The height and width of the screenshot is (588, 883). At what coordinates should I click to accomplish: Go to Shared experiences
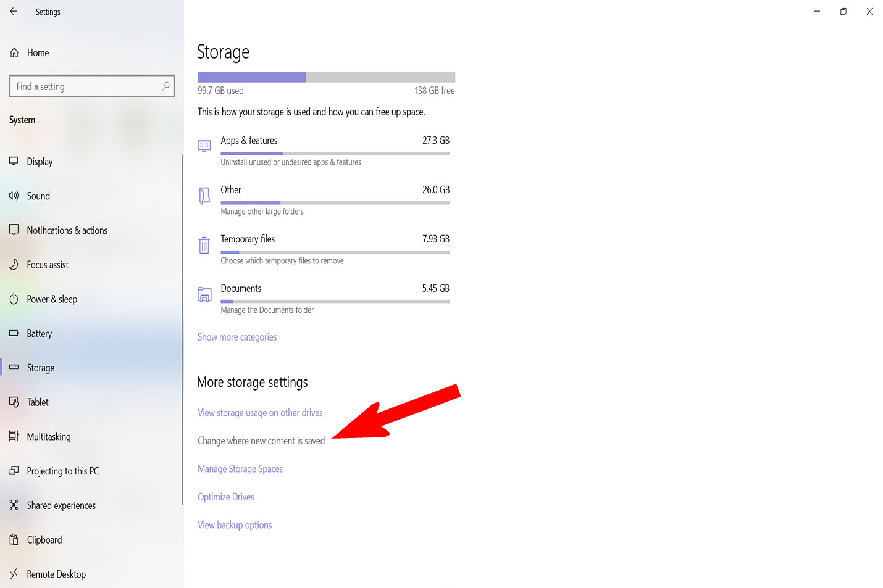61,506
